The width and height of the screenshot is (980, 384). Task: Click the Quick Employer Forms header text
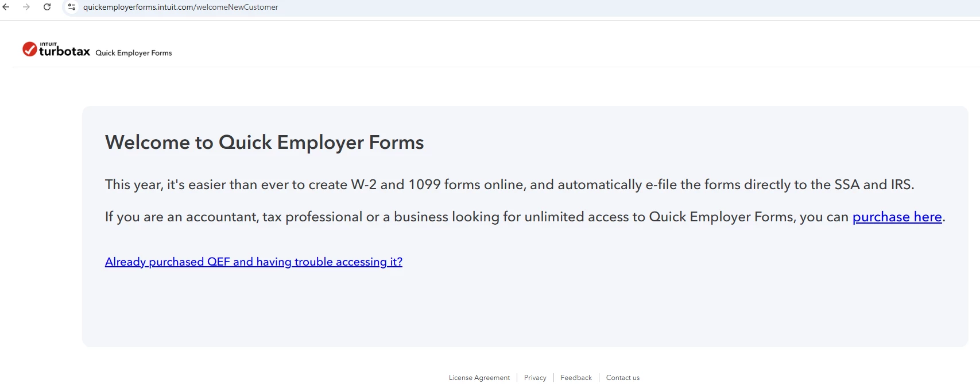[134, 53]
